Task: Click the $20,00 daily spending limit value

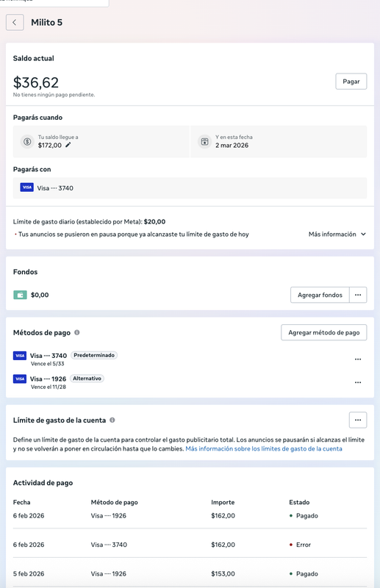Action: [x=154, y=222]
